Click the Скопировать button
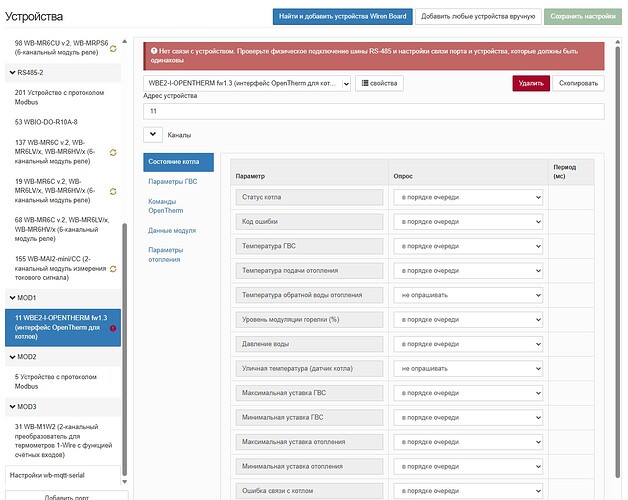The image size is (628, 500). 578,83
